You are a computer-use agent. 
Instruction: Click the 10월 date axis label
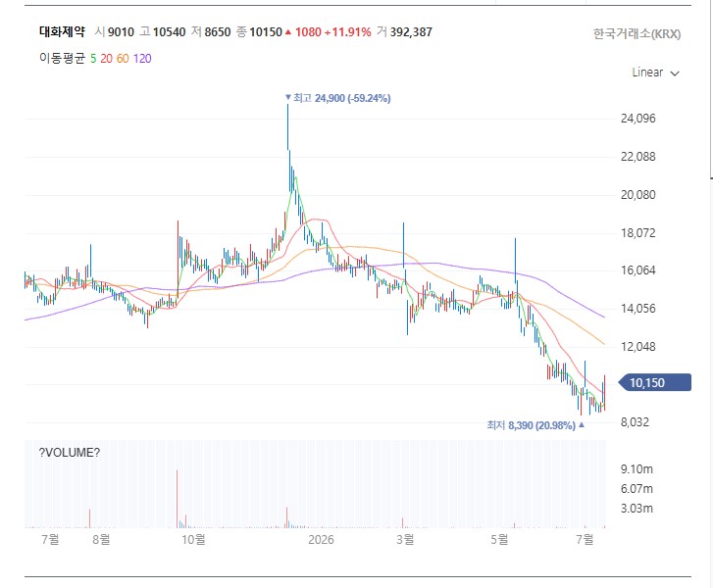[193, 539]
